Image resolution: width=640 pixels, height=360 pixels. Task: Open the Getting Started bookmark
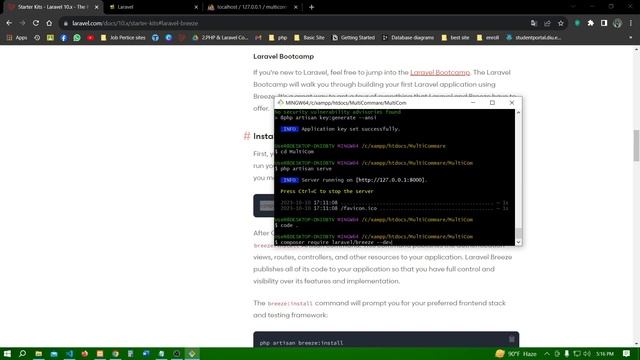point(353,38)
